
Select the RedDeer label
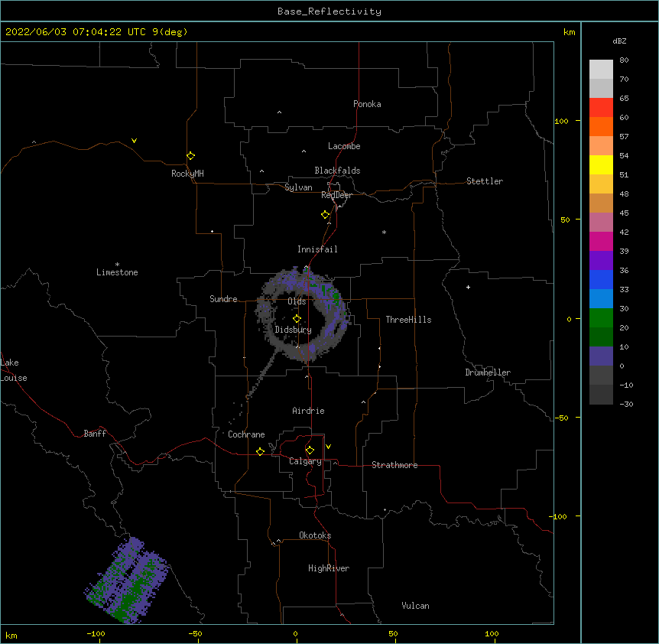point(336,195)
